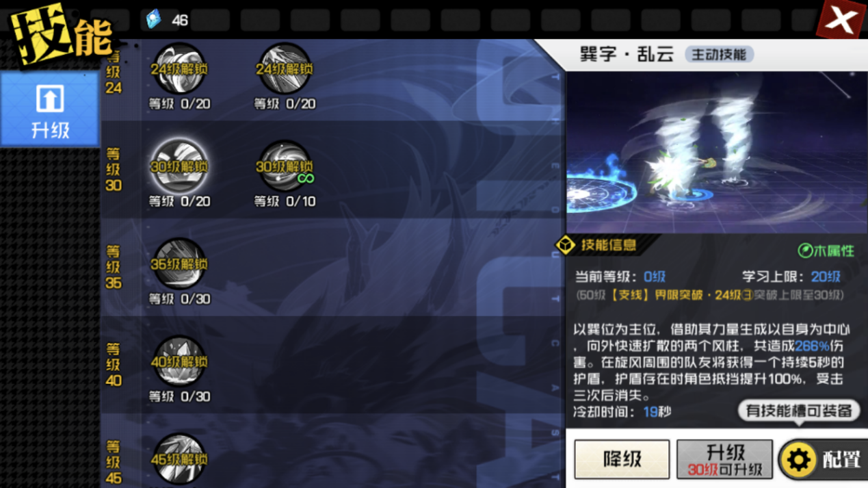Select first level 24 locked skill icon

tap(179, 68)
